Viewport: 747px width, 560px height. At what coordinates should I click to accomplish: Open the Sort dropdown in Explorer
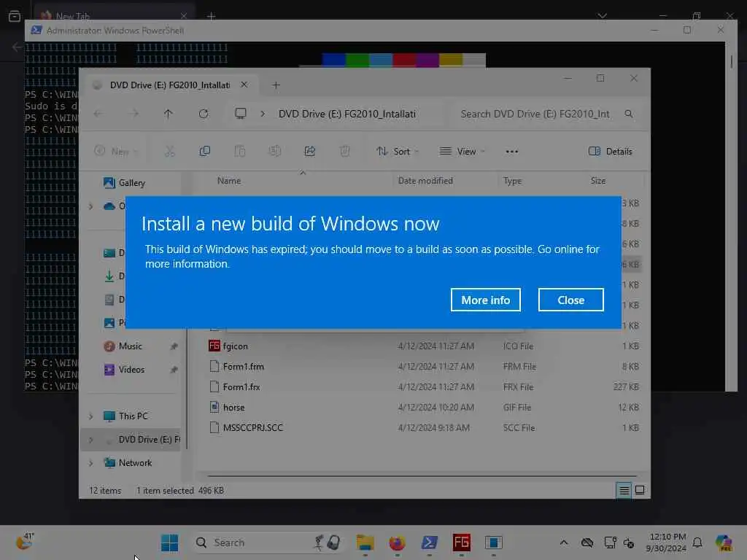tap(398, 152)
